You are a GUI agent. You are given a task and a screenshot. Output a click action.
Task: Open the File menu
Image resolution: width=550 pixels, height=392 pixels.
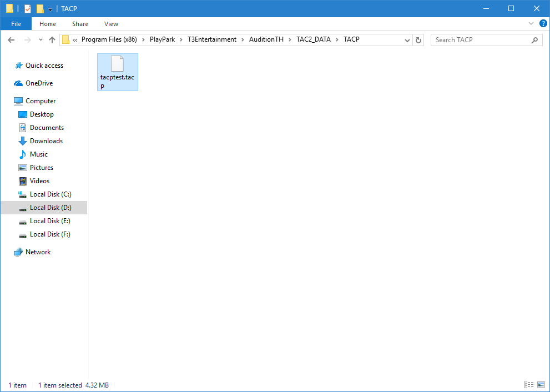coord(16,24)
